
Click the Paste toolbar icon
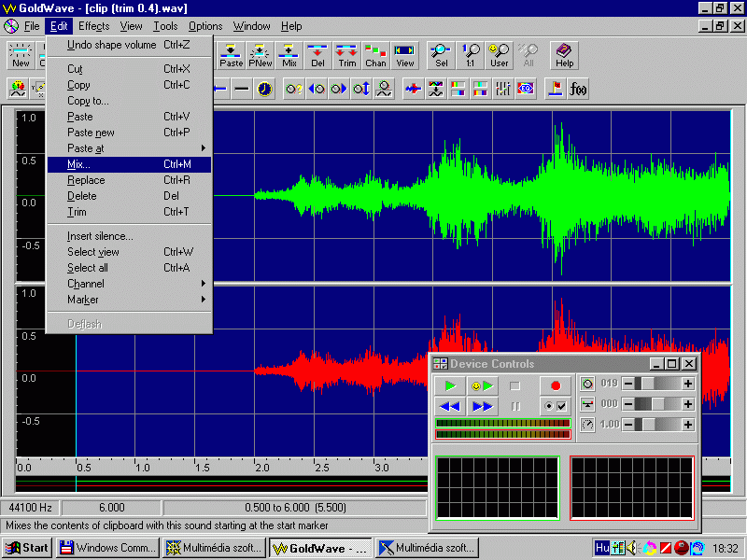(x=231, y=55)
